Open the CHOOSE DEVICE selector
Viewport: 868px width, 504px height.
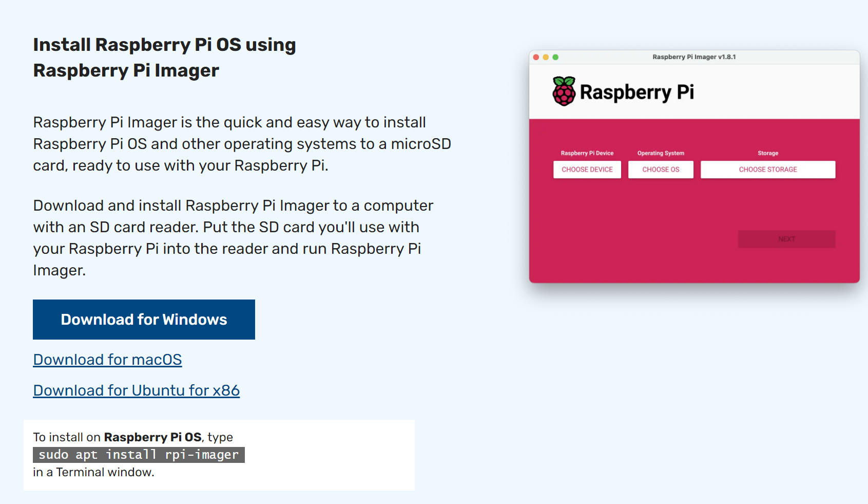click(x=587, y=170)
